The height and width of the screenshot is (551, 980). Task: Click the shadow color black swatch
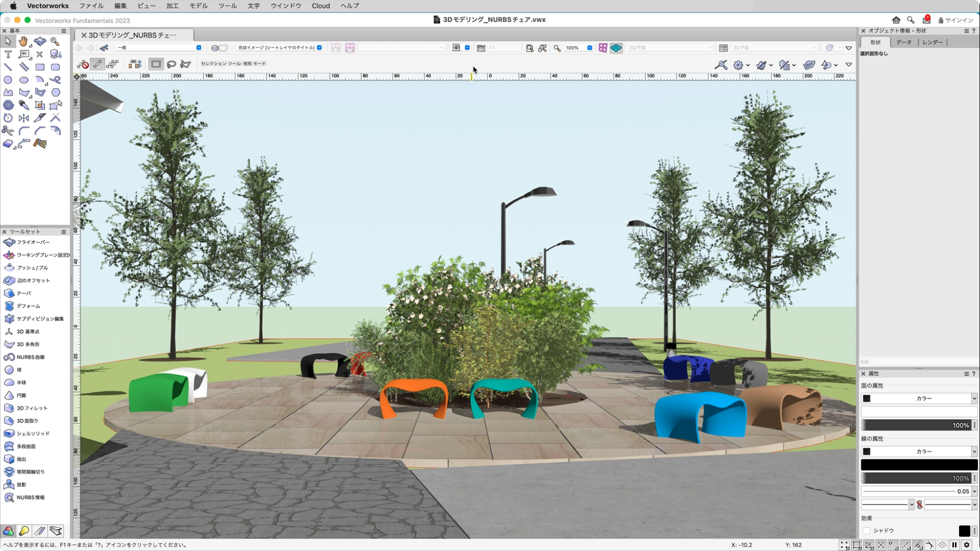coord(964,531)
